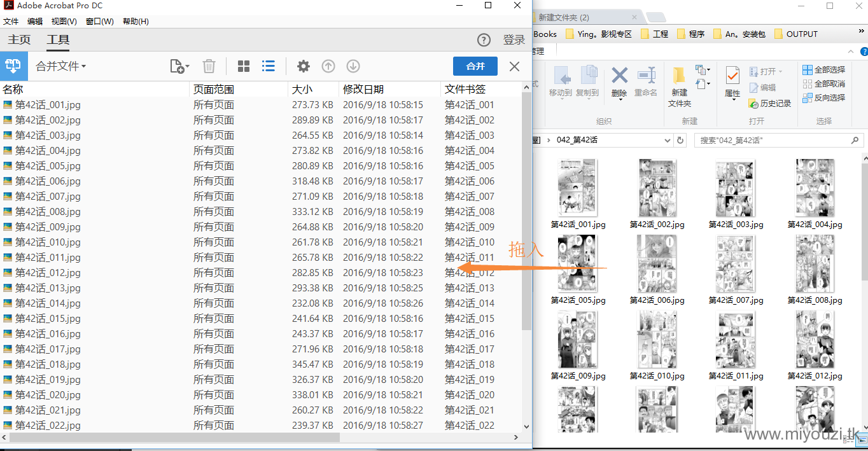Click the trash delete icon in Acrobat toolbar

(x=209, y=66)
